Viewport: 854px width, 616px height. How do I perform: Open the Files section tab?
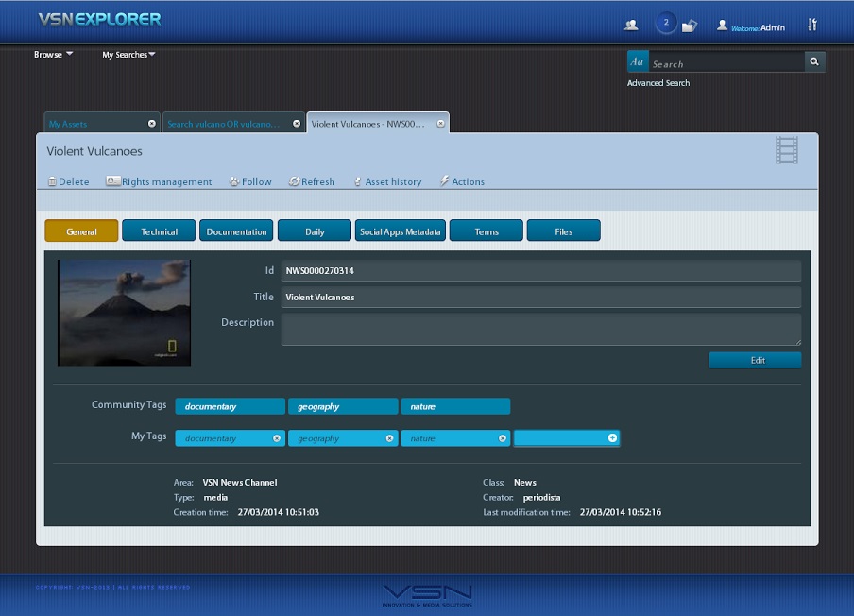[x=564, y=231]
